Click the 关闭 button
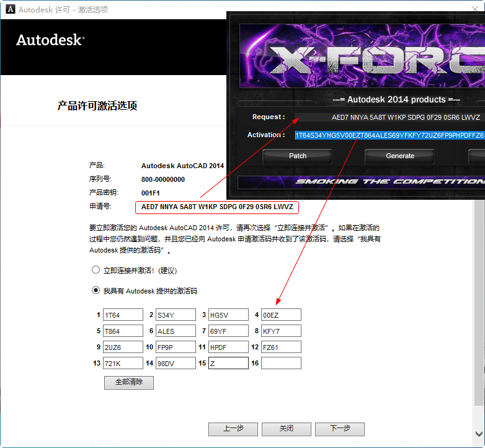Viewport: 485px width, 448px height. 286,429
